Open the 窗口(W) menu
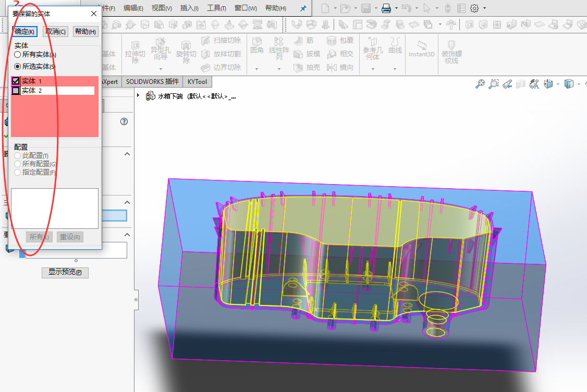This screenshot has height=392, width=587. coord(246,8)
